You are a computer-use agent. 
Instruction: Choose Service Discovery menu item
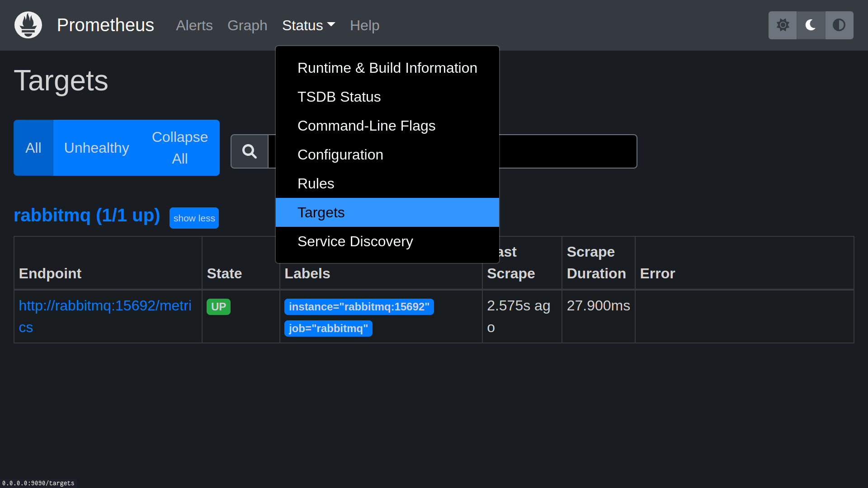355,241
